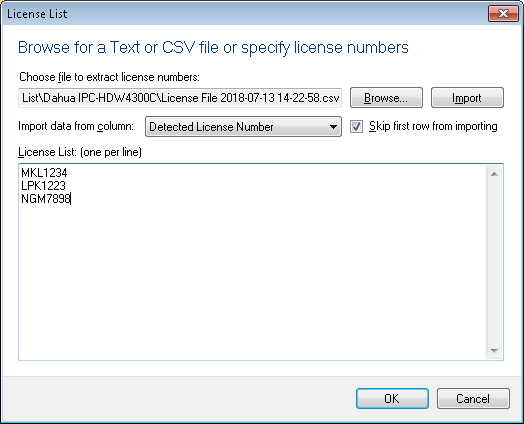This screenshot has width=524, height=424.
Task: Click the Browse... button
Action: click(386, 98)
